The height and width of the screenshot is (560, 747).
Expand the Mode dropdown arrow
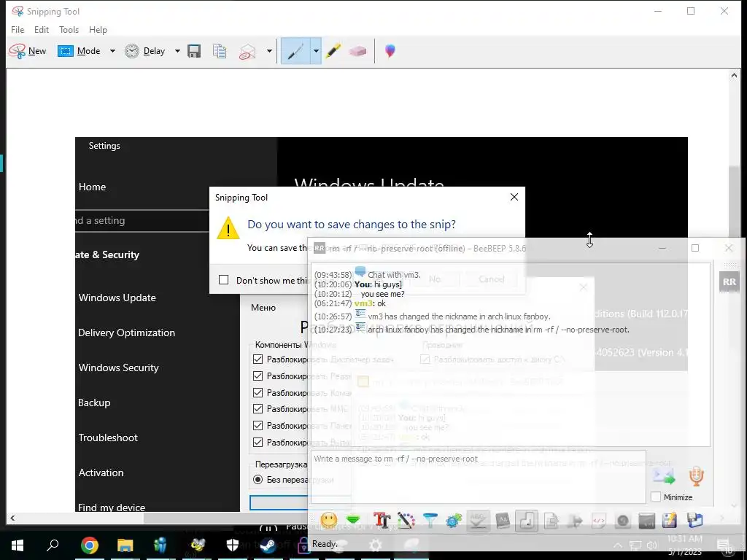(112, 51)
